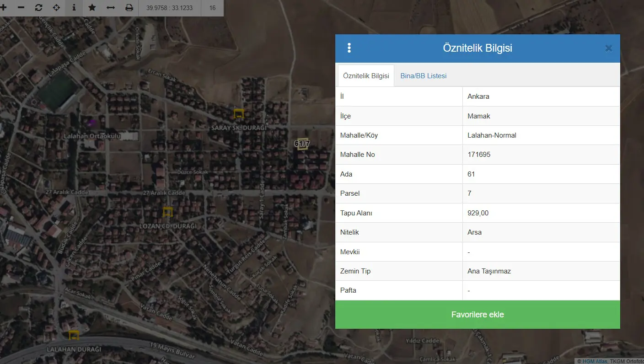Click the Yıldız Cadde label on map

tap(423, 341)
